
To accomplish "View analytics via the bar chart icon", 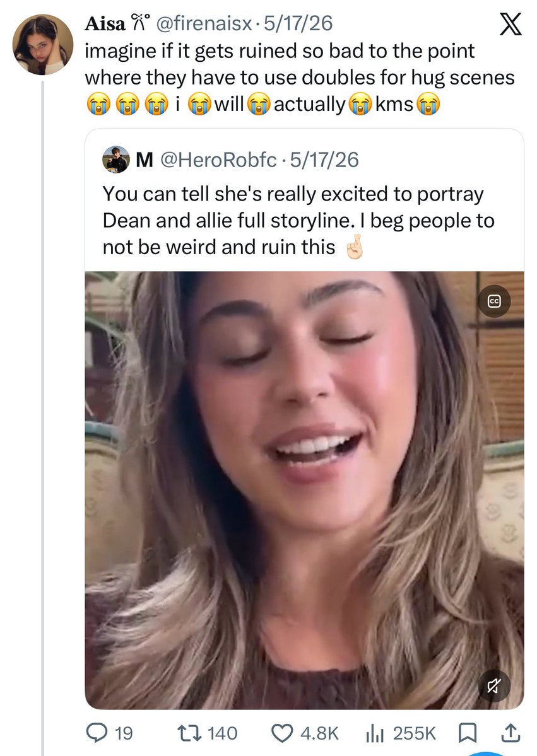I will pyautogui.click(x=375, y=733).
